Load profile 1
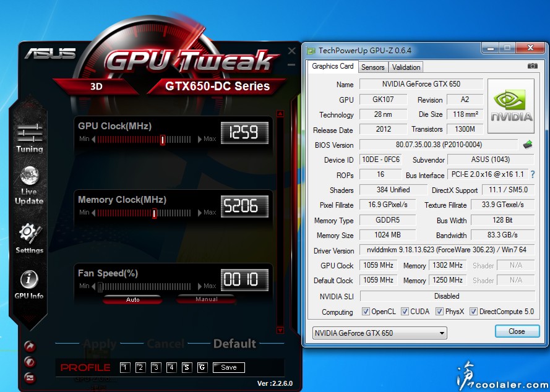This screenshot has width=550, height=392. click(125, 367)
